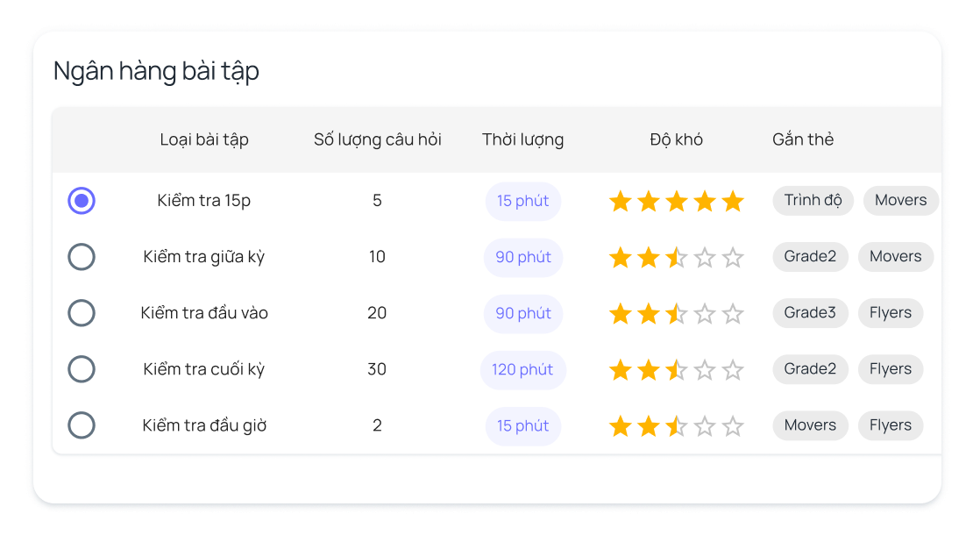Click the Số lượng câu hỏi column header
The height and width of the screenshot is (535, 980).
tap(378, 139)
